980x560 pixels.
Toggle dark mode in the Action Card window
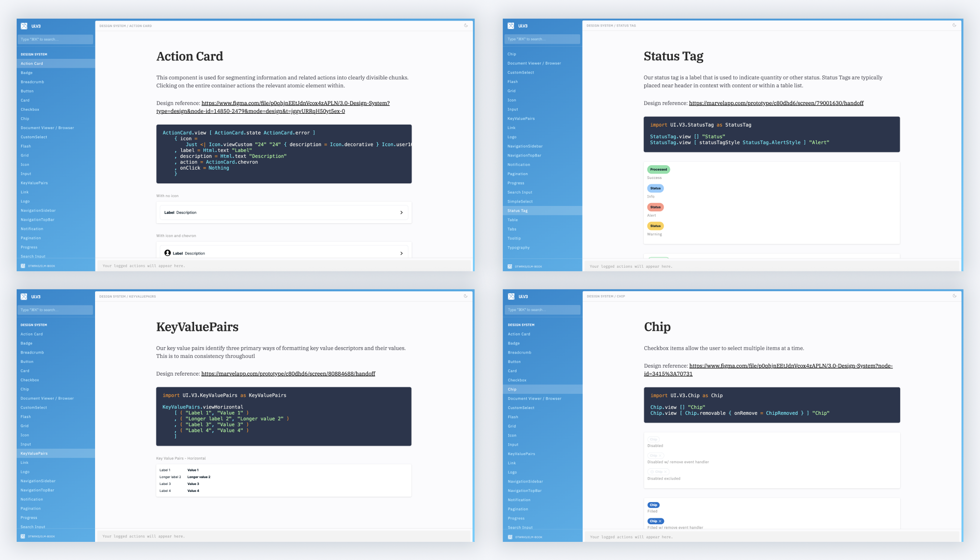(x=466, y=25)
